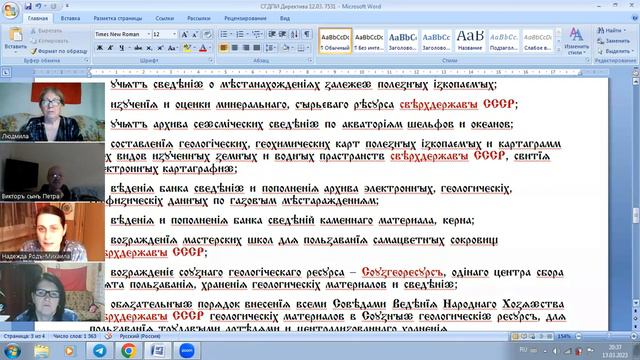Expand the styles gallery more arrow
640x360 pixels.
click(559, 50)
